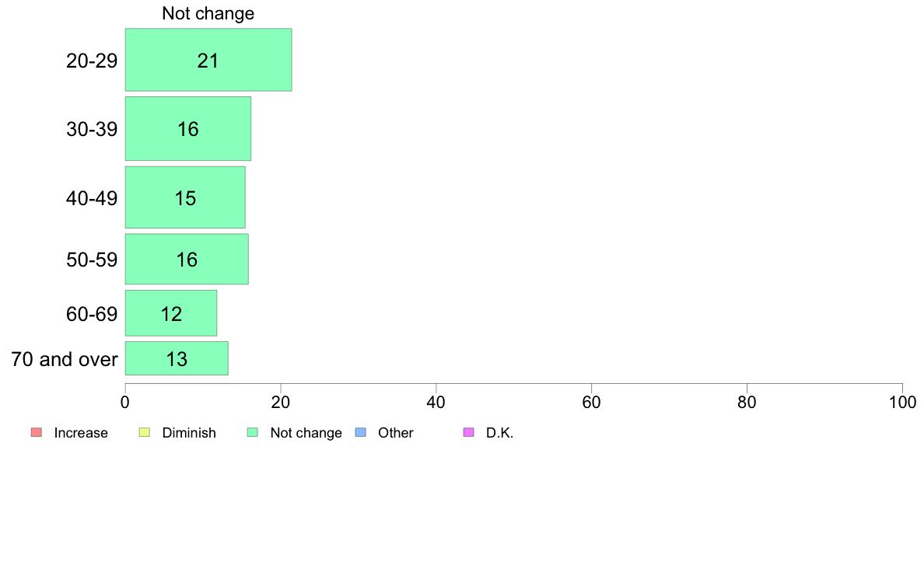Click the pink D.K. legend swatch
924x572 pixels.
468,432
